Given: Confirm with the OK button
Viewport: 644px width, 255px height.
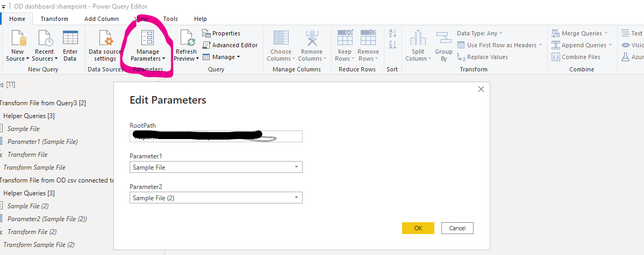Looking at the screenshot, I should (x=418, y=228).
